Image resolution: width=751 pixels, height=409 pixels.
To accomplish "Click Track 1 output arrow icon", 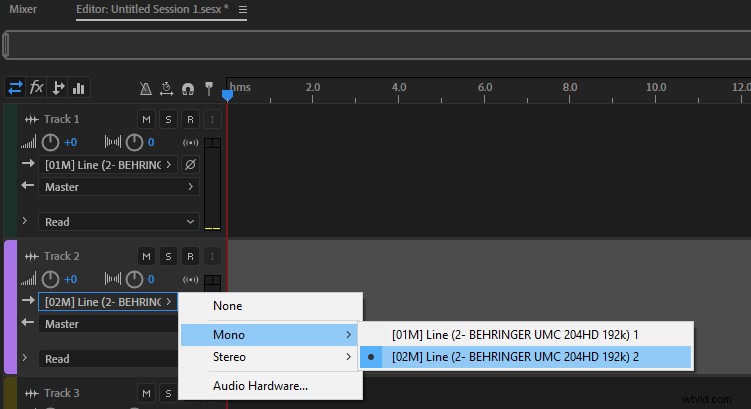I will (28, 185).
